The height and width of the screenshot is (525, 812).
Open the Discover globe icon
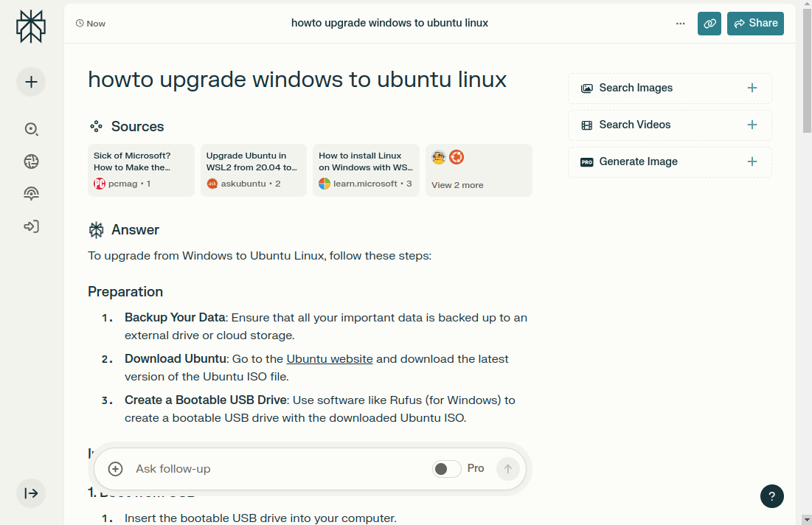coord(31,161)
